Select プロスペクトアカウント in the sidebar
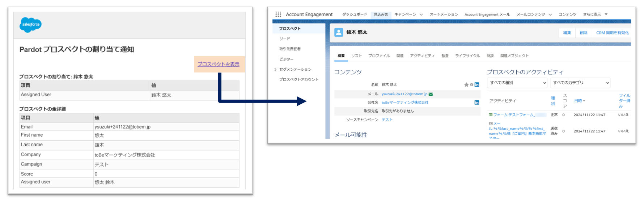Viewport: 644px width, 208px height. [x=299, y=79]
